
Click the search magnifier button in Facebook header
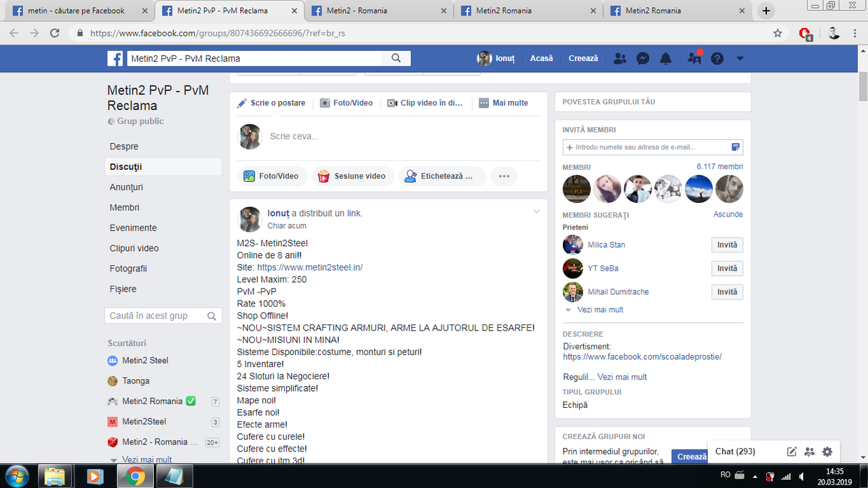pos(397,58)
